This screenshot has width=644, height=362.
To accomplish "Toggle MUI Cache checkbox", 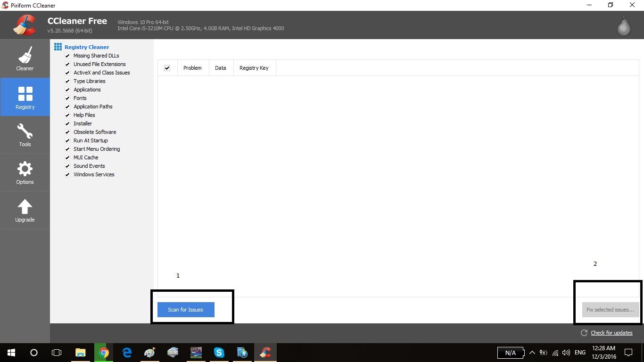I will (67, 157).
